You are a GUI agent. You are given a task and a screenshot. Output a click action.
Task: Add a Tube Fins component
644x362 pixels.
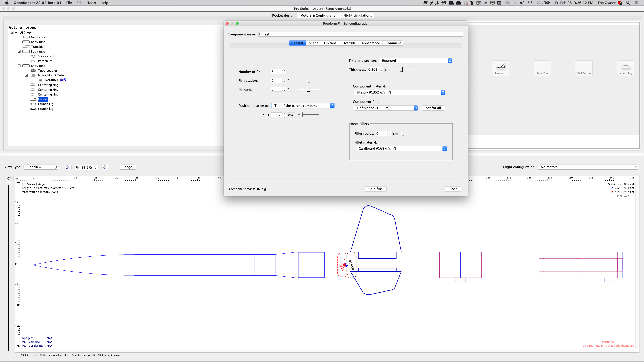542,68
